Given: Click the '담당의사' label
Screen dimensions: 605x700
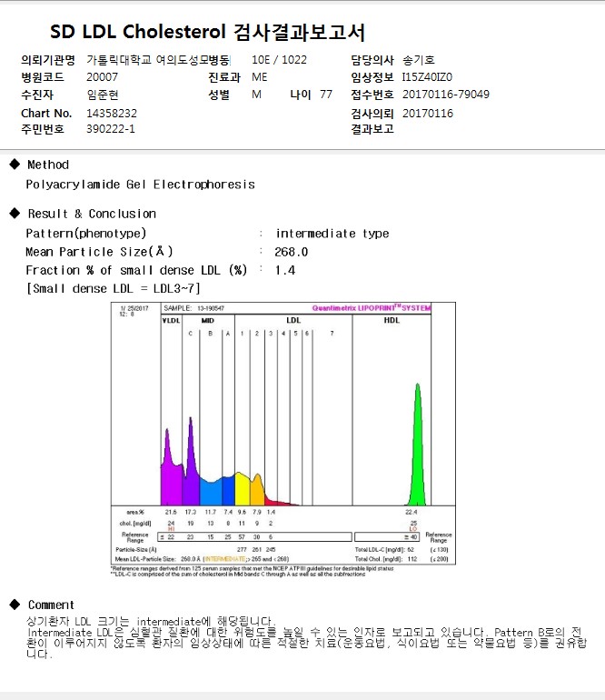Looking at the screenshot, I should point(372,60).
